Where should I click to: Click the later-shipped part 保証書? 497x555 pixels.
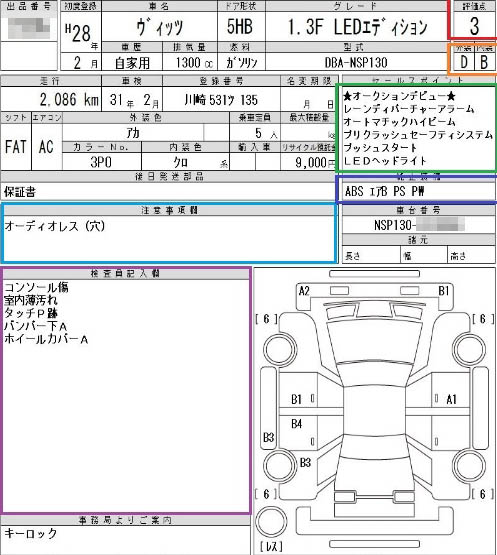coord(19,192)
